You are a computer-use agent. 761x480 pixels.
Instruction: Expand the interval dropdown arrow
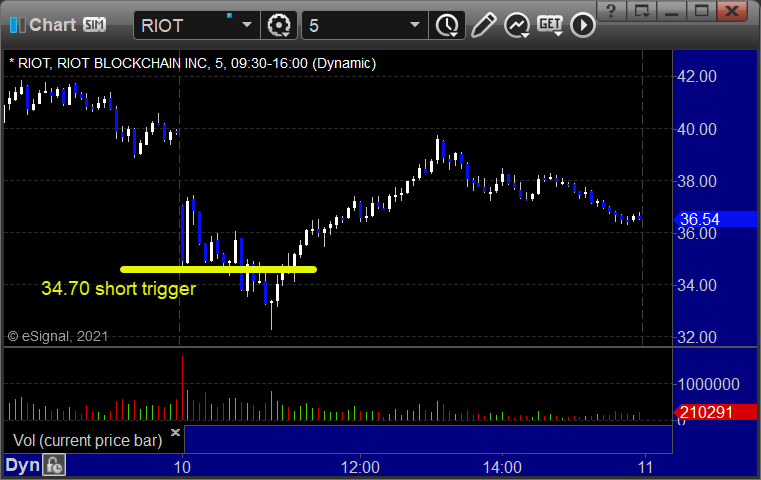(x=415, y=25)
